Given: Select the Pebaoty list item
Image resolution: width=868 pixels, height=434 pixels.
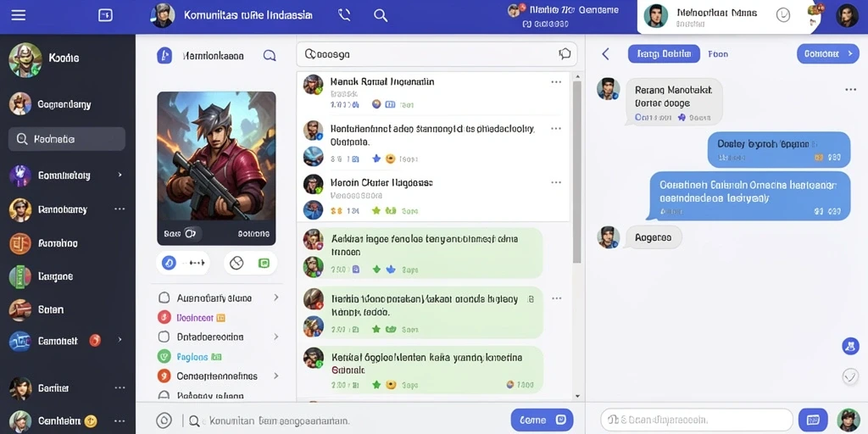Looking at the screenshot, I should [209, 395].
